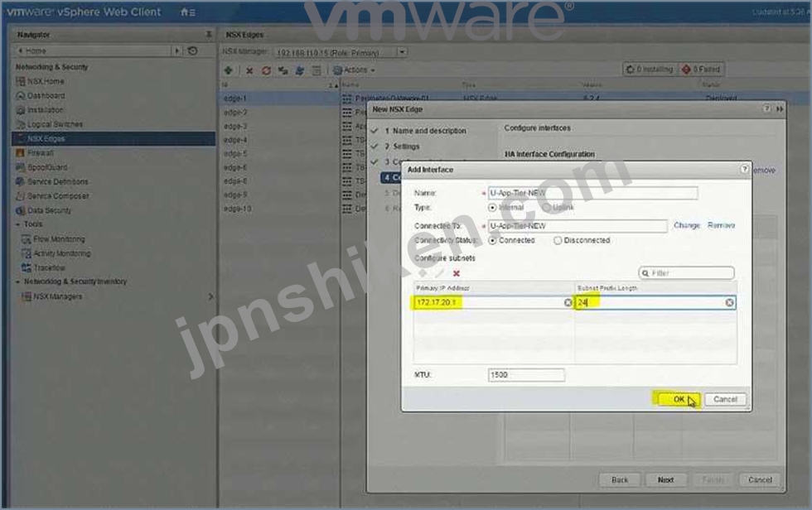Click the red refresh icon in toolbar
This screenshot has width=812, height=510.
coord(266,70)
